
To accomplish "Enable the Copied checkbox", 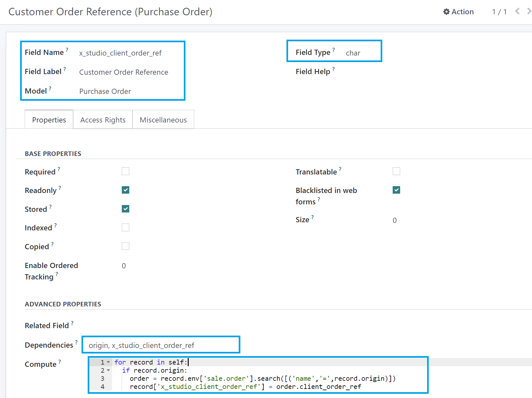I will pyautogui.click(x=125, y=246).
